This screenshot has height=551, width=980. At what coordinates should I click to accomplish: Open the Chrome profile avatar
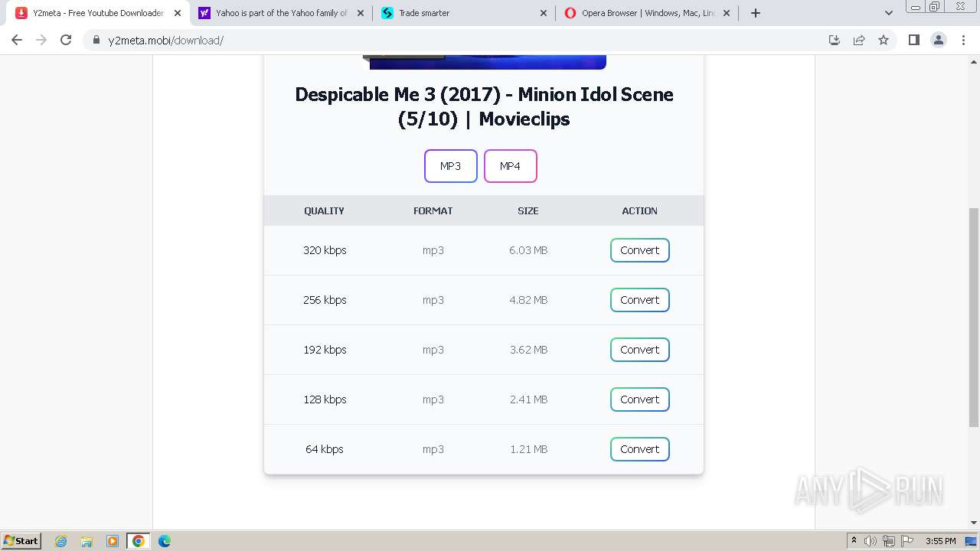[939, 40]
